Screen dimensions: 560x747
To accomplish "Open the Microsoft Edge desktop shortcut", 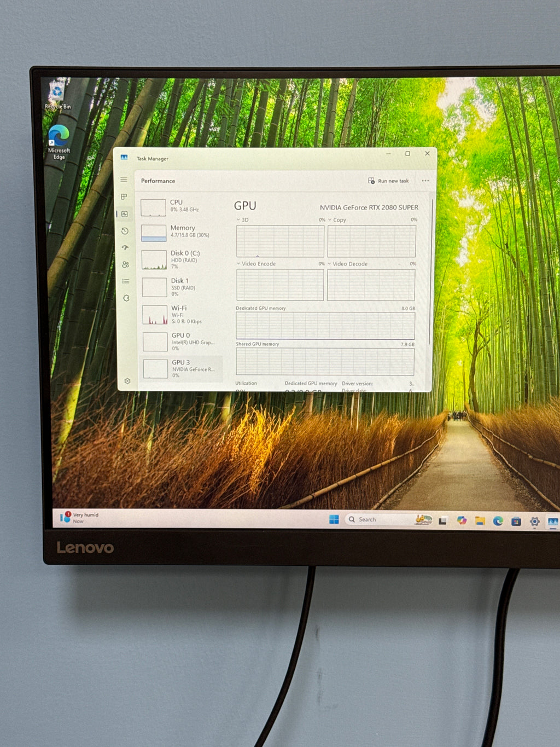I will pos(59,142).
